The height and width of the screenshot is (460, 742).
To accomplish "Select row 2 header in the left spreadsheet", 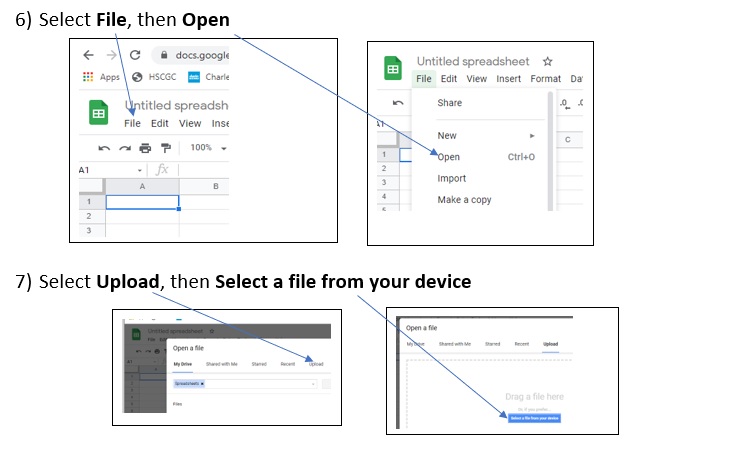I will 92,216.
